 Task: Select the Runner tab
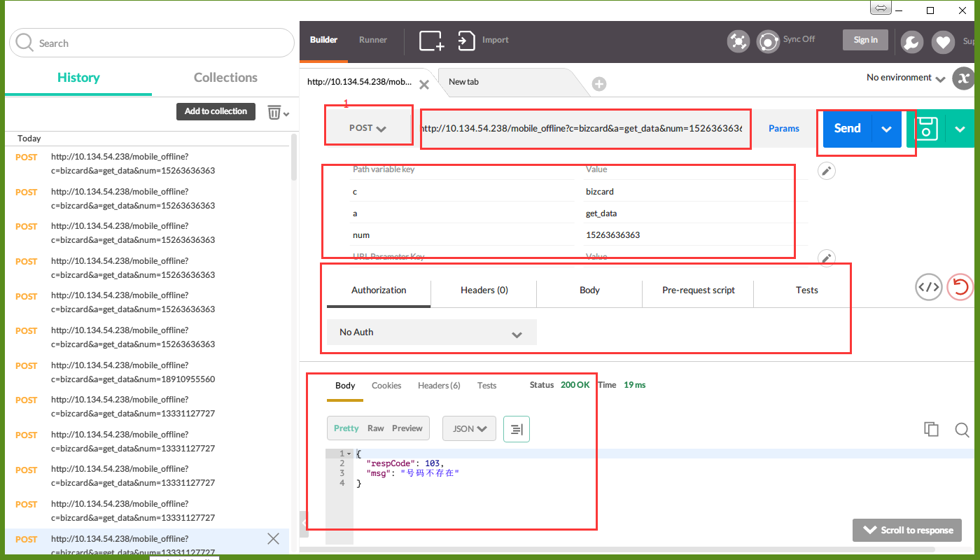coord(373,40)
